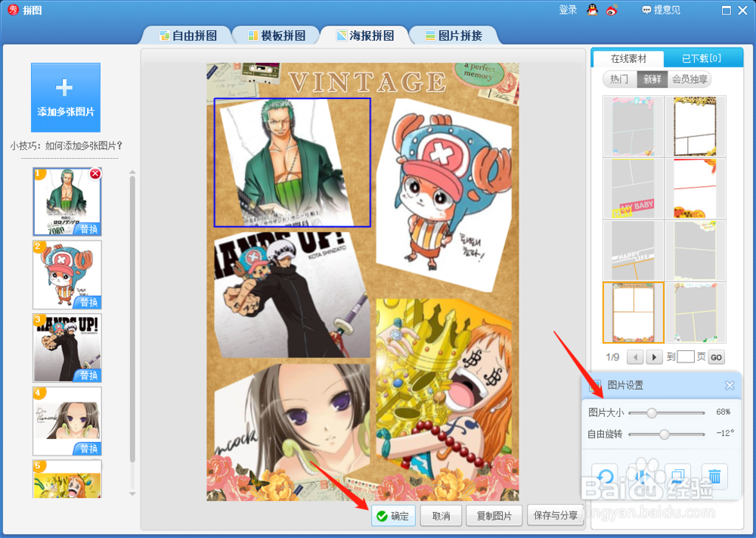The width and height of the screenshot is (756, 538).
Task: Open the Weibo login icon
Action: coord(612,9)
